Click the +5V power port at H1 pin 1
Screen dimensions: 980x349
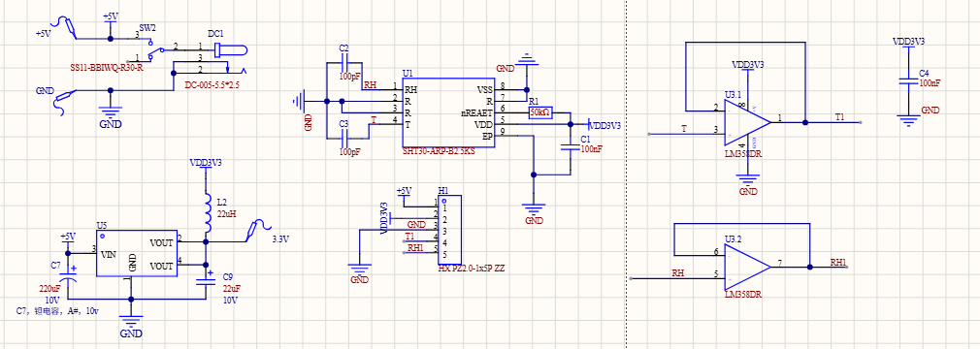(405, 195)
